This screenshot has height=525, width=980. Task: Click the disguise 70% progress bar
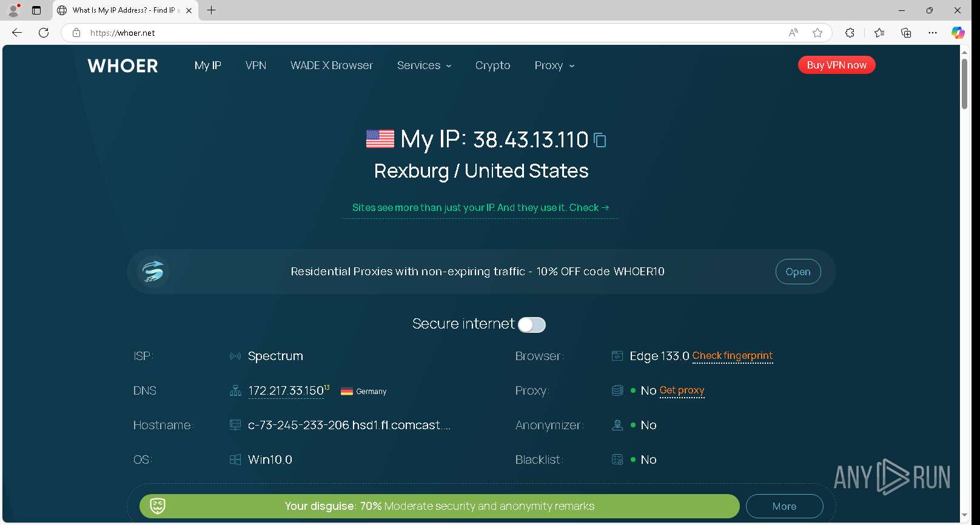(x=439, y=506)
